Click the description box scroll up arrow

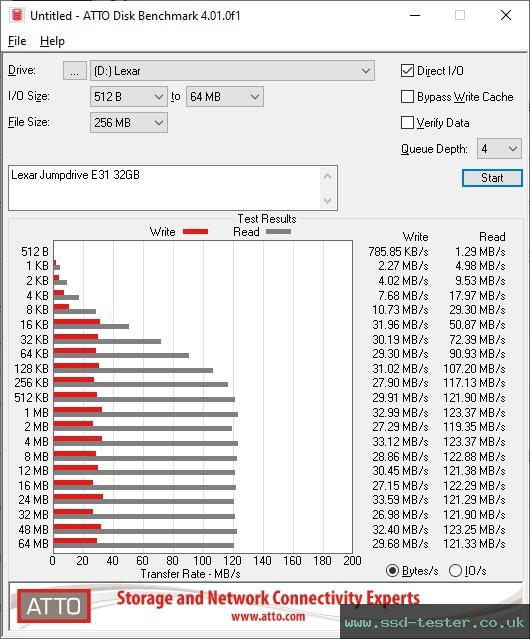pyautogui.click(x=328, y=176)
